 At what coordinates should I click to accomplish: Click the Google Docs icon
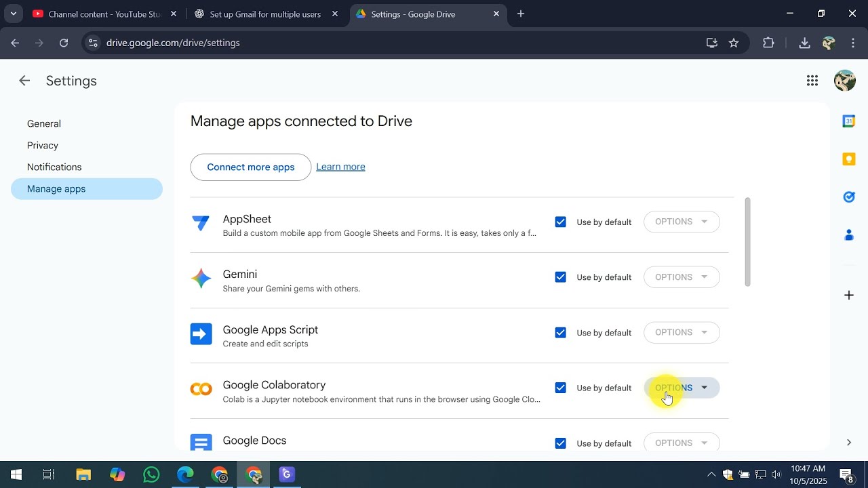pos(201,443)
